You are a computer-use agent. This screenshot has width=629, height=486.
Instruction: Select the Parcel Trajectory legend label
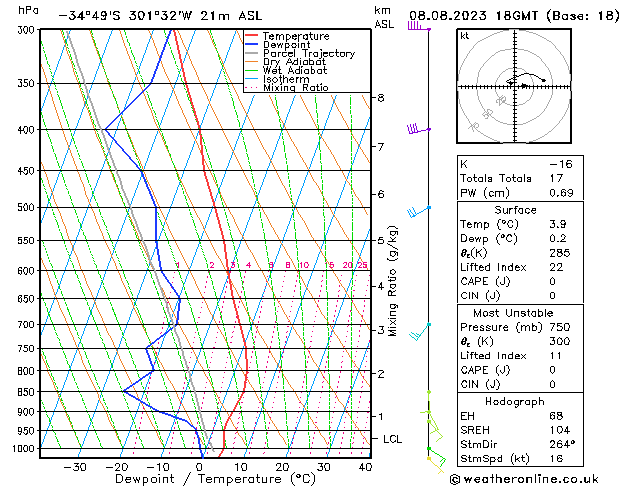click(x=309, y=54)
